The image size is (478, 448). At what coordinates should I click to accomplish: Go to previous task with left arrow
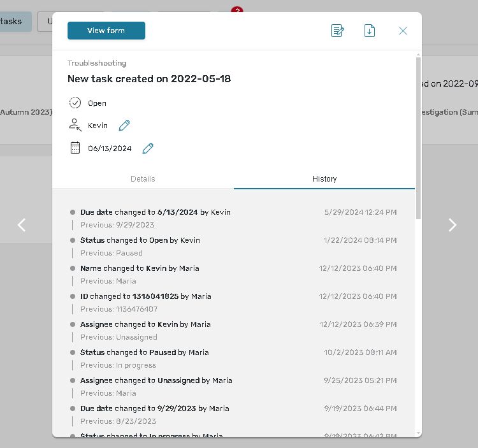click(22, 225)
